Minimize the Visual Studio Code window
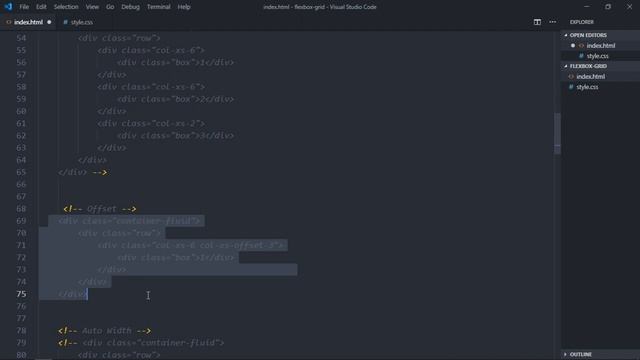640x360 pixels. point(587,7)
